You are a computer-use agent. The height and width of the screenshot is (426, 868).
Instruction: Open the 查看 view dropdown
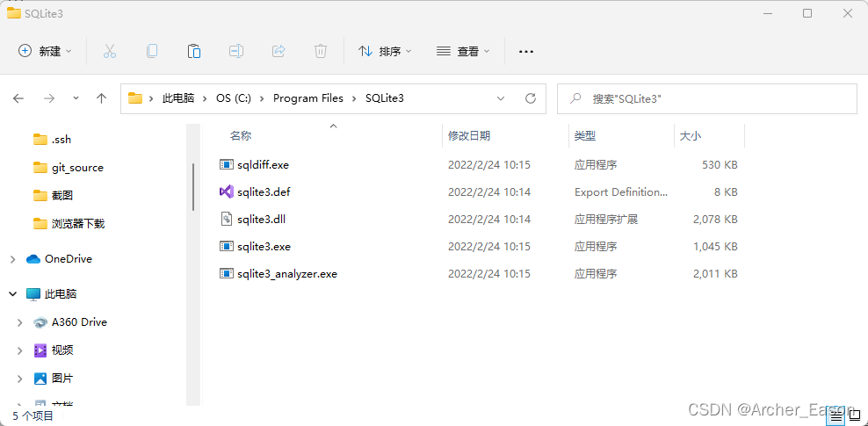(x=463, y=52)
